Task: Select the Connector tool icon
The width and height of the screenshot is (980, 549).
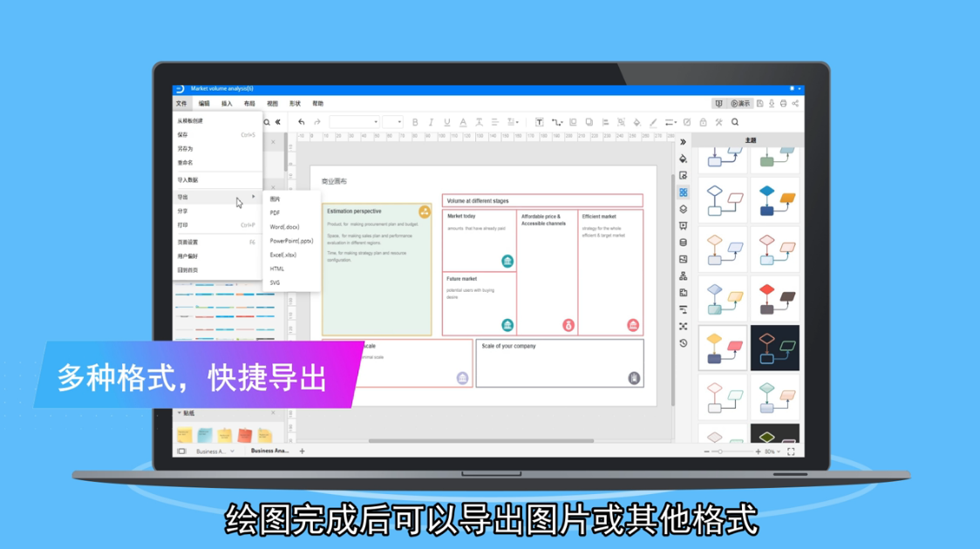Action: tap(557, 122)
